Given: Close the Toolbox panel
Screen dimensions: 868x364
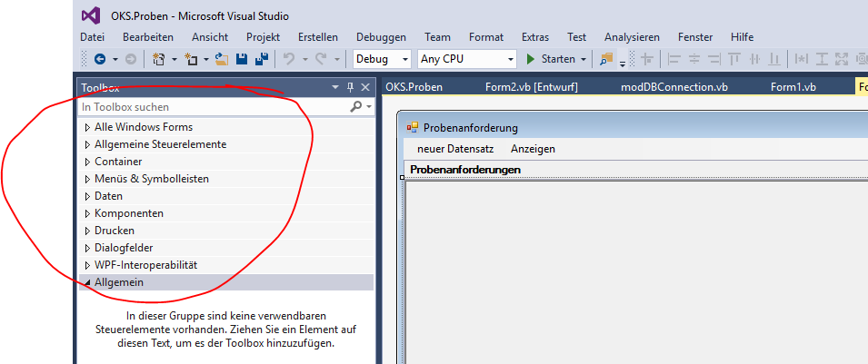Looking at the screenshot, I should (x=365, y=87).
